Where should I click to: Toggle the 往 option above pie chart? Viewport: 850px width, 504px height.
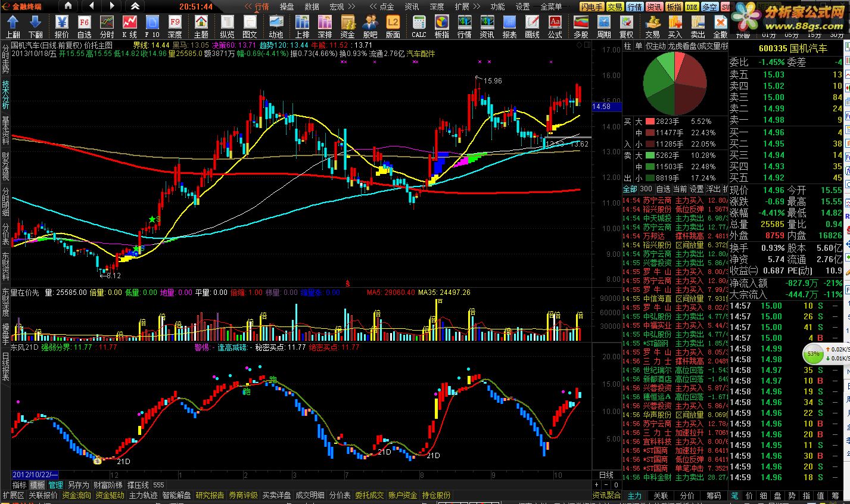pyautogui.click(x=628, y=46)
